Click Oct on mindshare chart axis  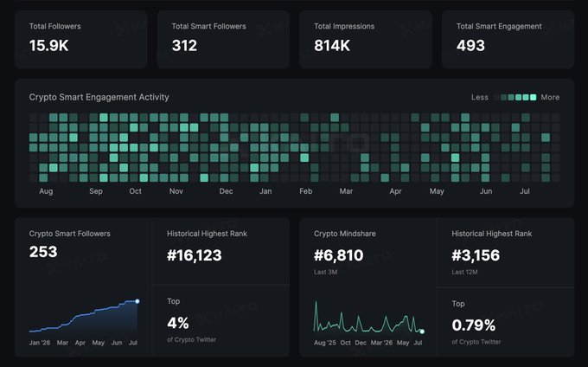(345, 343)
